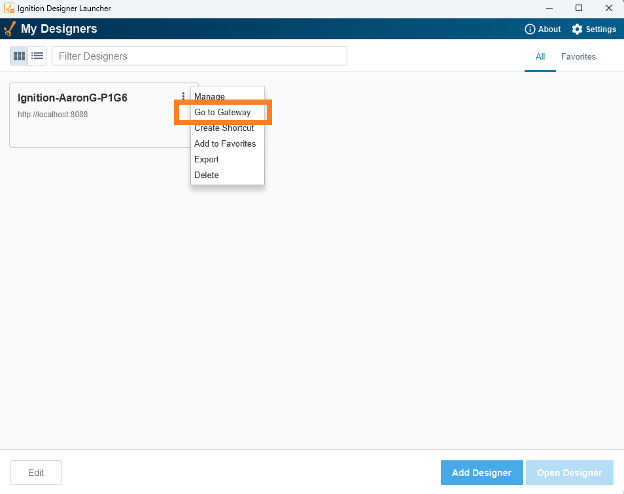This screenshot has width=624, height=494.
Task: Click the My Designers heading
Action: tap(59, 29)
